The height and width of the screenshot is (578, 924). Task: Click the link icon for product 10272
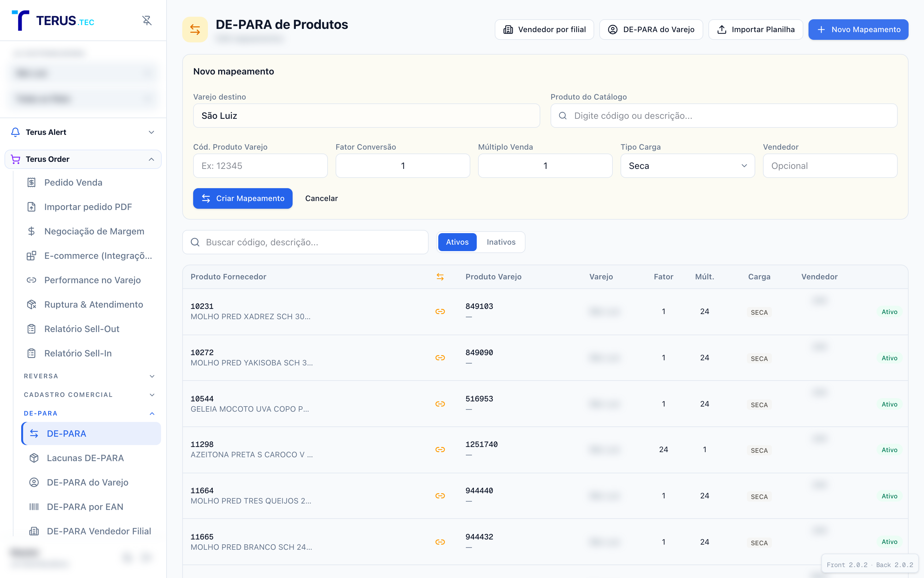point(440,358)
